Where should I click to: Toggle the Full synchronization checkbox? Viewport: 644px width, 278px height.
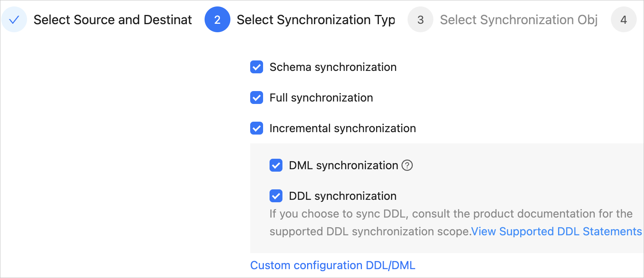coord(257,98)
